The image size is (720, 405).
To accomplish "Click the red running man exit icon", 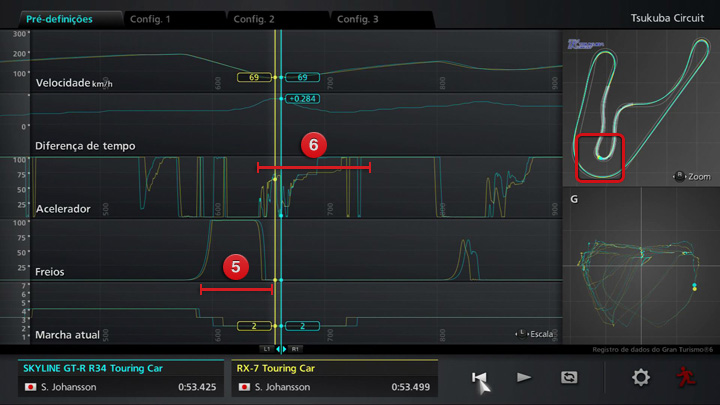I will [685, 377].
